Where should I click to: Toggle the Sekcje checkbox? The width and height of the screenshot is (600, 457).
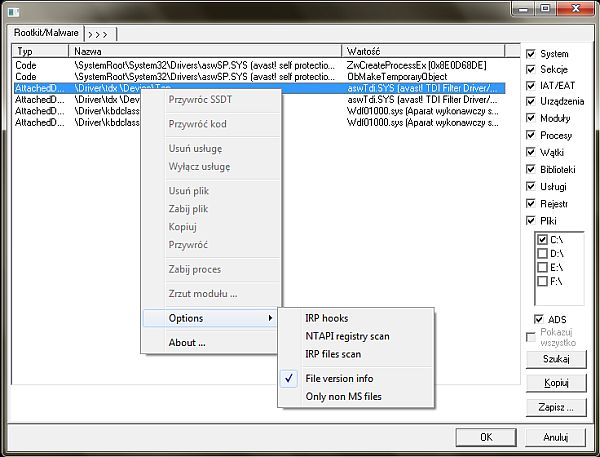(x=530, y=69)
